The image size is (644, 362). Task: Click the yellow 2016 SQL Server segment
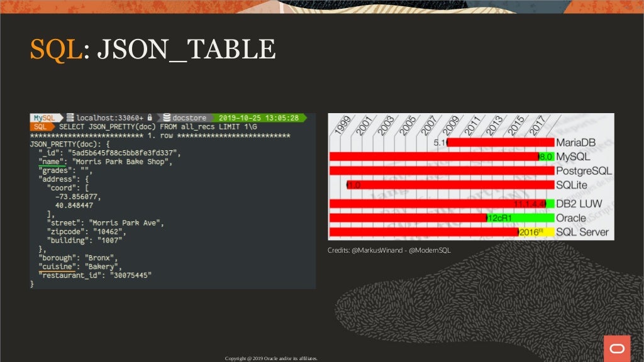[536, 233]
